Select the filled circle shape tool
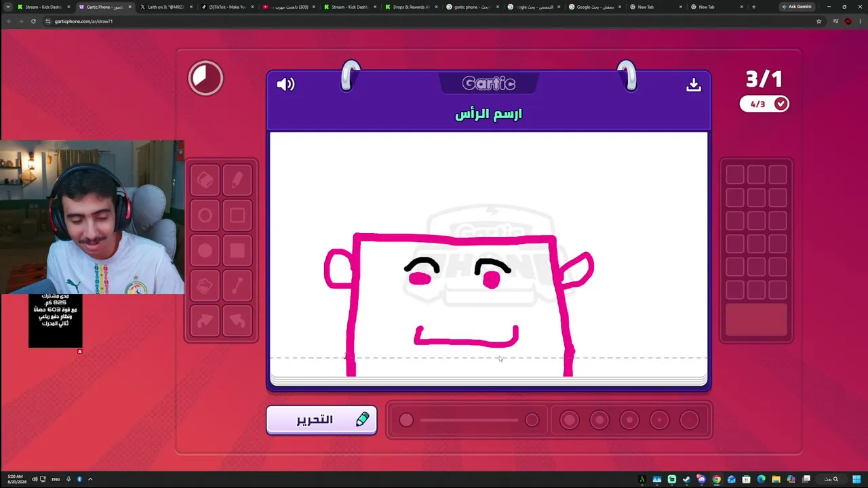Image resolution: width=868 pixels, height=488 pixels. click(205, 251)
